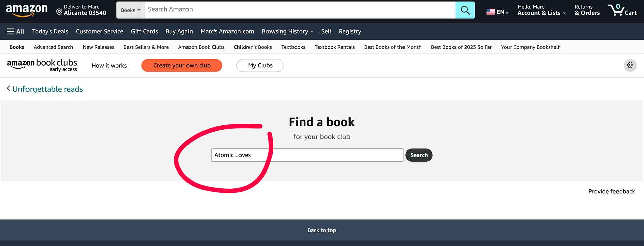The height and width of the screenshot is (246, 644).
Task: Click the US flag language icon
Action: [x=490, y=12]
